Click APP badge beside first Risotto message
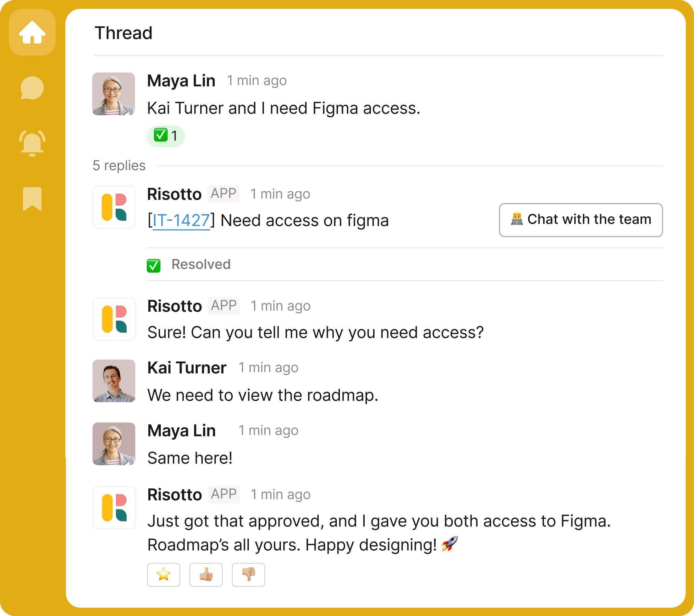694x616 pixels. 223,194
